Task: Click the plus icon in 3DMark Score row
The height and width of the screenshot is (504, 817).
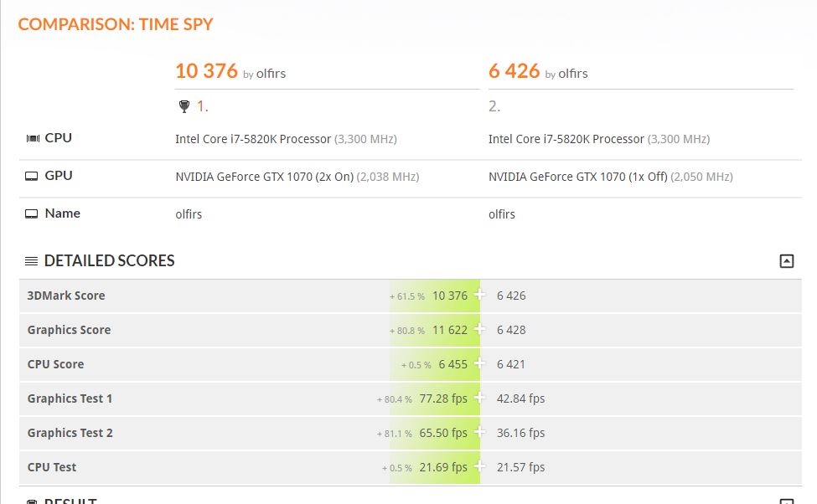Action: click(479, 295)
